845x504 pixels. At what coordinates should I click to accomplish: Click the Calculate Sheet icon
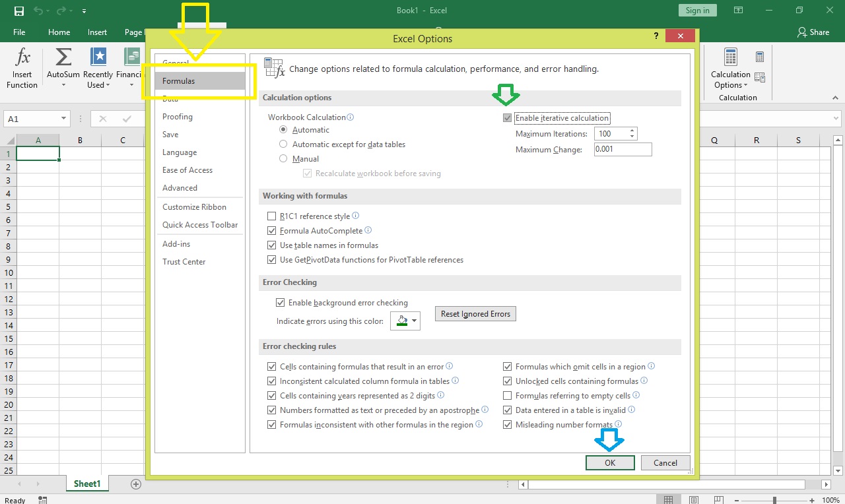tap(760, 77)
